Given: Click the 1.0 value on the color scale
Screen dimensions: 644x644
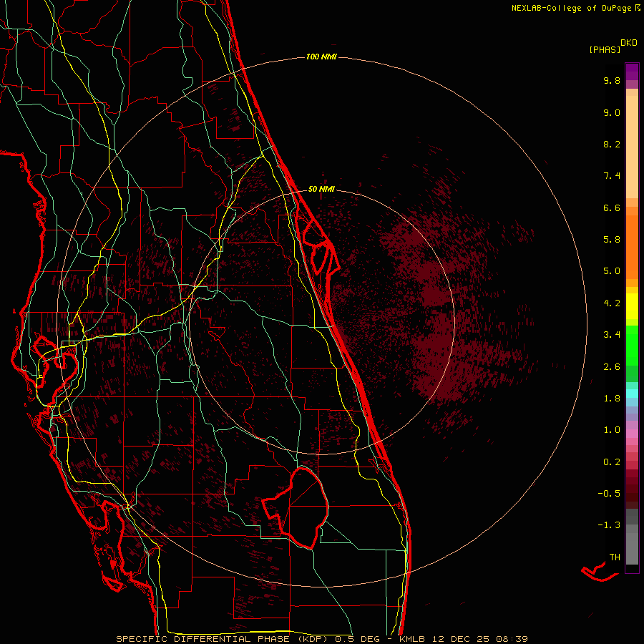Looking at the screenshot, I should 612,430.
